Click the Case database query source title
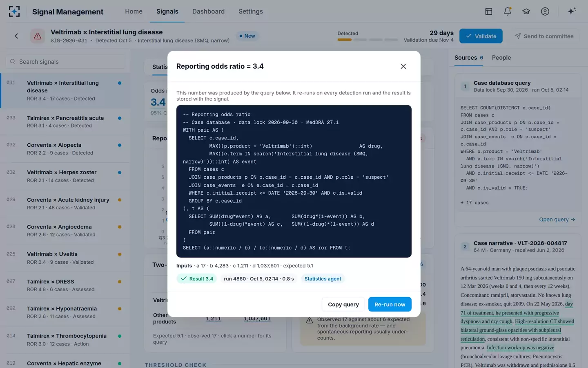The height and width of the screenshot is (368, 588). pyautogui.click(x=502, y=83)
